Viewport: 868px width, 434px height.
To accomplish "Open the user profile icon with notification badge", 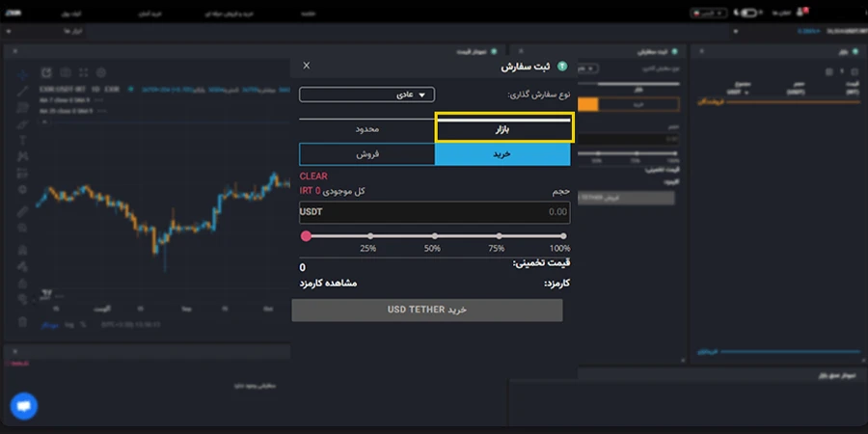I will pyautogui.click(x=801, y=13).
